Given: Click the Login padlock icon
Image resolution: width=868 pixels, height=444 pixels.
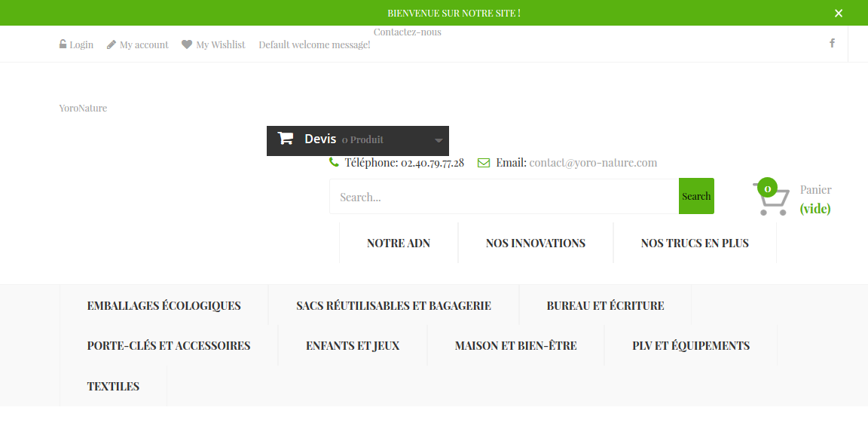Looking at the screenshot, I should pos(63,44).
